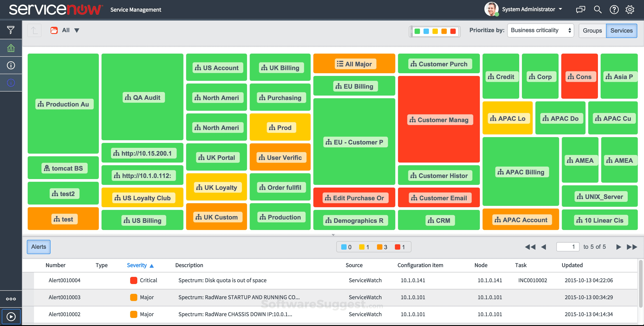Viewport: 644px width, 326px height.
Task: Click the Edit Purchase Or red service tile
Action: (x=354, y=198)
